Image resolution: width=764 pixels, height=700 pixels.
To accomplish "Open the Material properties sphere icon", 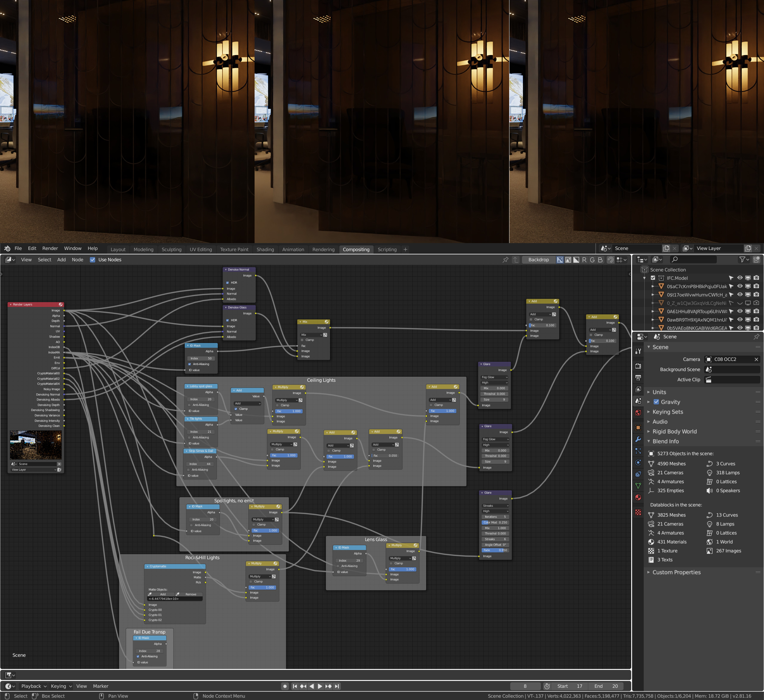I will pyautogui.click(x=638, y=498).
